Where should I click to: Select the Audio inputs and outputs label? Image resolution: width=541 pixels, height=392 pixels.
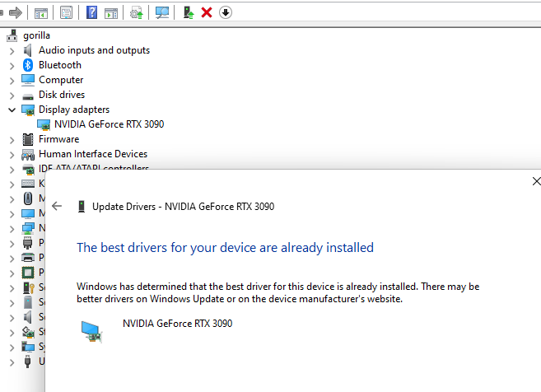click(x=94, y=50)
